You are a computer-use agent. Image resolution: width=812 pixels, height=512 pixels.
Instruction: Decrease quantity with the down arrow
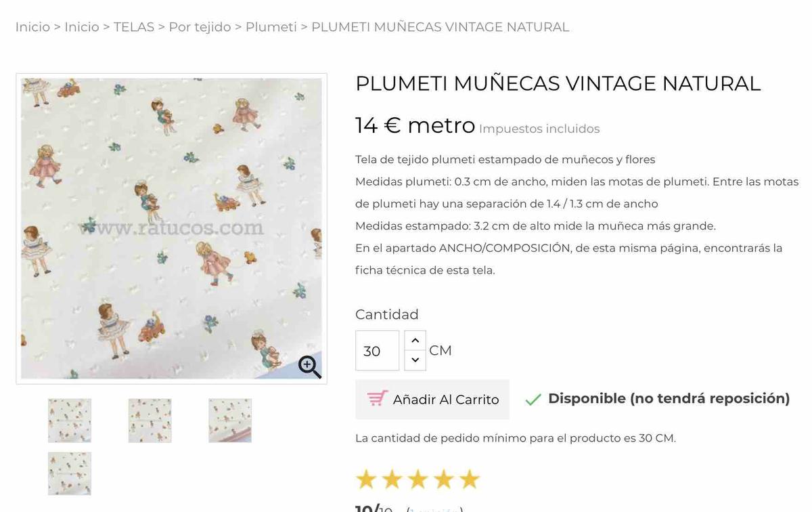click(x=415, y=360)
